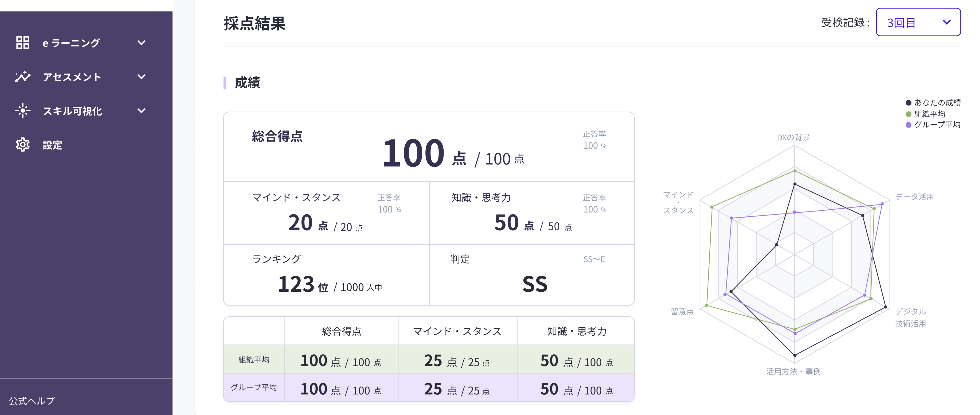Screen dimensions: 980x415
Task: Select the 設定 sidebar menu item
Action: pyautogui.click(x=53, y=145)
